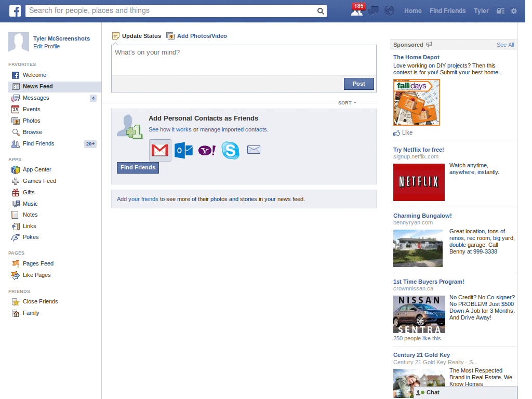The height and width of the screenshot is (399, 532).
Task: Click the Add your friends link
Action: tap(137, 199)
